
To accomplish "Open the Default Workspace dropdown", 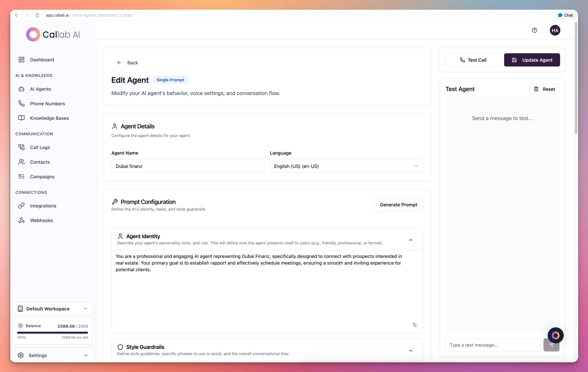I will [x=52, y=308].
